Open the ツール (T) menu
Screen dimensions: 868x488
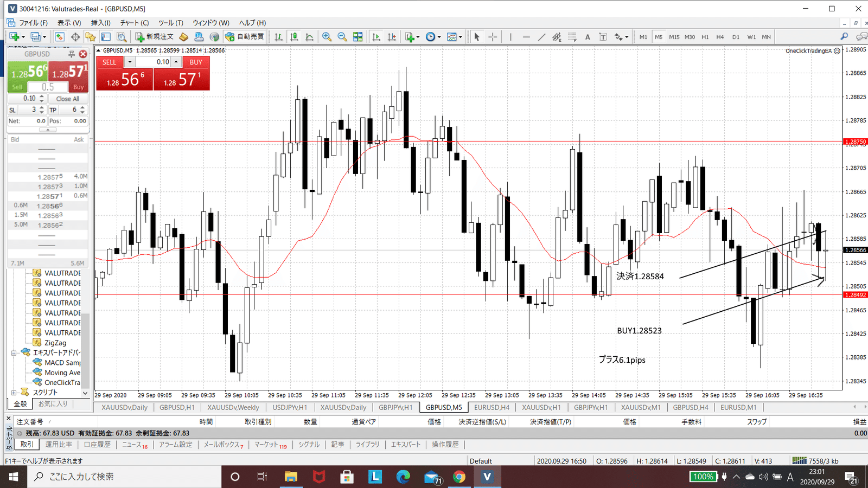(171, 23)
